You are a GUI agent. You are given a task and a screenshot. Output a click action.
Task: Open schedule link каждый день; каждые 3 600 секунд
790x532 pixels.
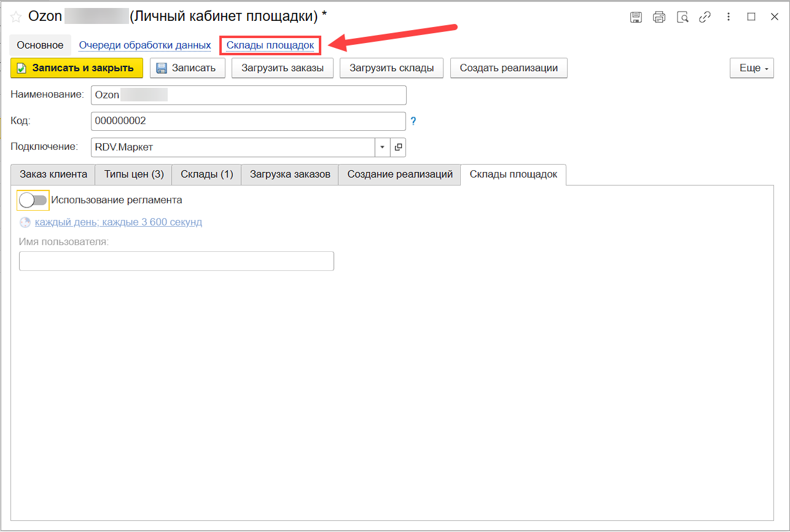click(119, 222)
